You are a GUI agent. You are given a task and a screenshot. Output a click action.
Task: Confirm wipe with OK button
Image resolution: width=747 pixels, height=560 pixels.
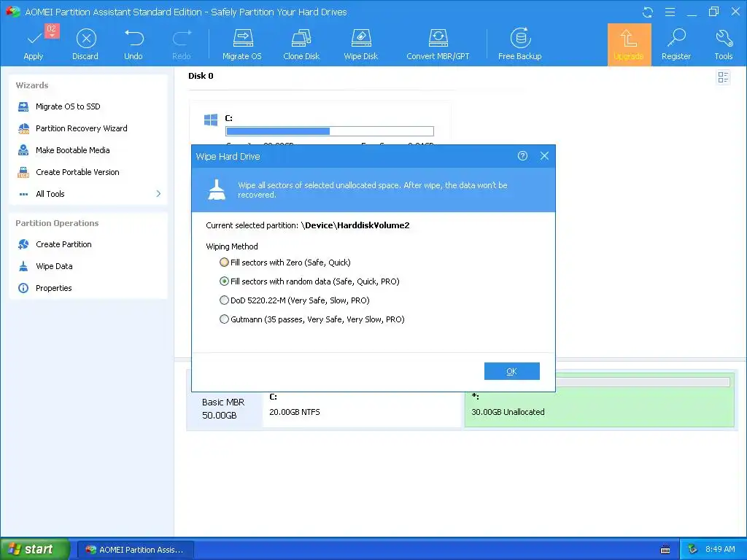[x=511, y=371]
